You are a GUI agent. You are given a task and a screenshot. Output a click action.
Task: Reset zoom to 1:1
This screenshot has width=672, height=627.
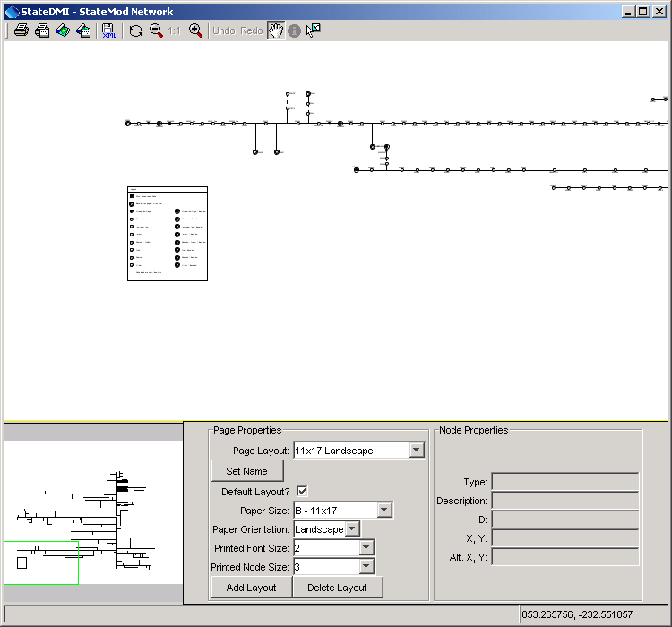[174, 30]
